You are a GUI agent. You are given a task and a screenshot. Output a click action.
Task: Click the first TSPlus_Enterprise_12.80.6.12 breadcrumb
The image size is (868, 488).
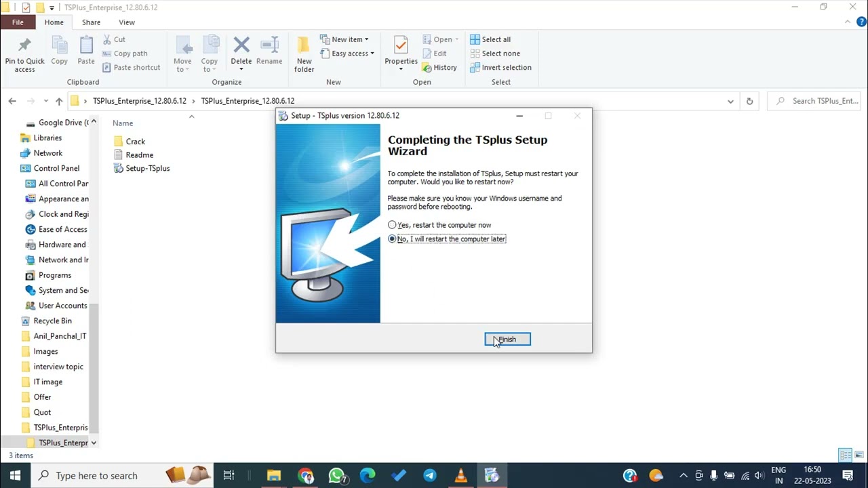tap(140, 101)
